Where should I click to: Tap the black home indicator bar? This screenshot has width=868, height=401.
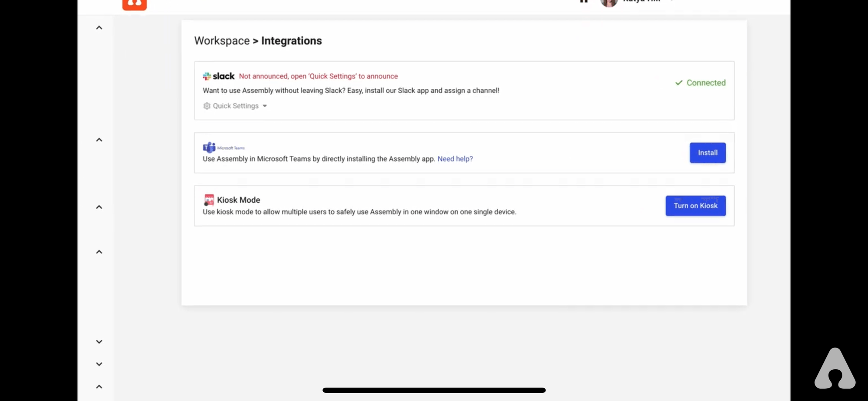point(434,390)
